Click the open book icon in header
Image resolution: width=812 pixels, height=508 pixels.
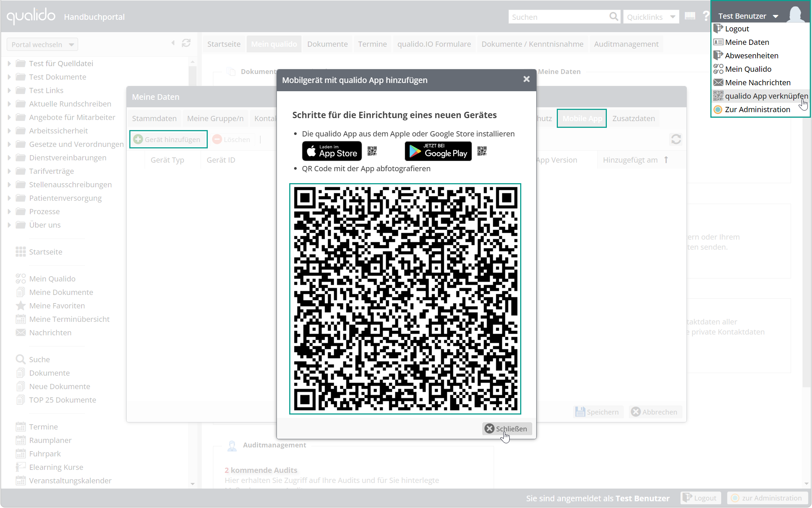click(690, 16)
